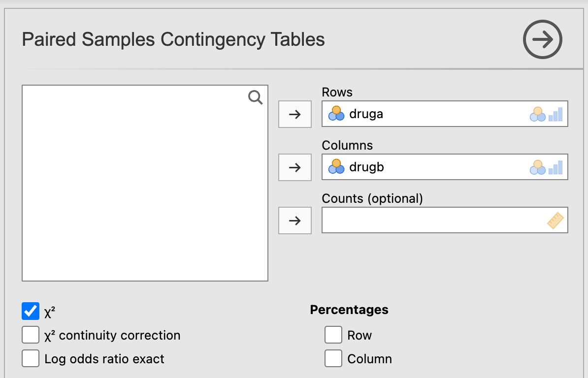Move variable to Counts with arrow button

[x=294, y=220]
